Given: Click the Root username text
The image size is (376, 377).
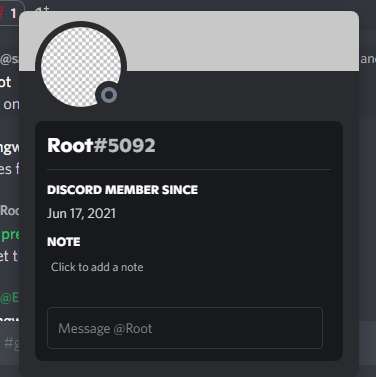Looking at the screenshot, I should 70,145.
